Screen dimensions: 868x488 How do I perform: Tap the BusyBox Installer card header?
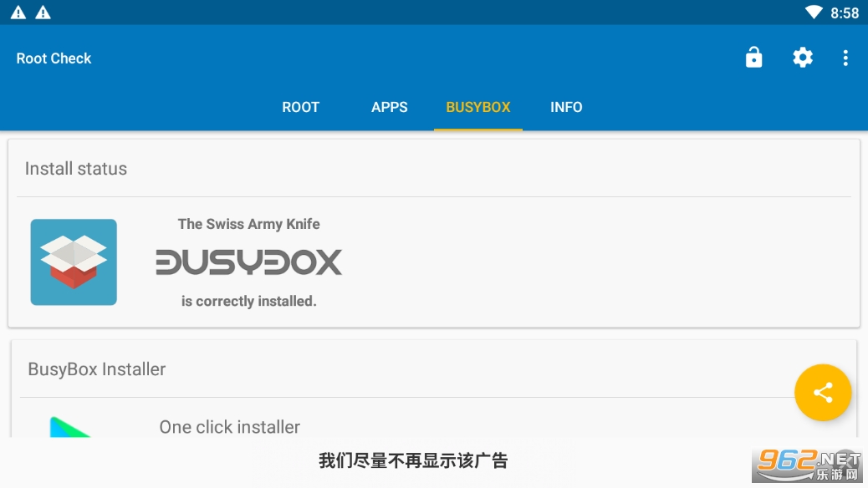tap(97, 369)
